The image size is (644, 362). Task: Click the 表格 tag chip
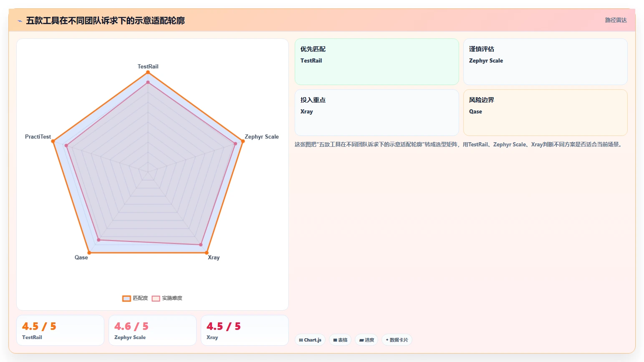(340, 340)
